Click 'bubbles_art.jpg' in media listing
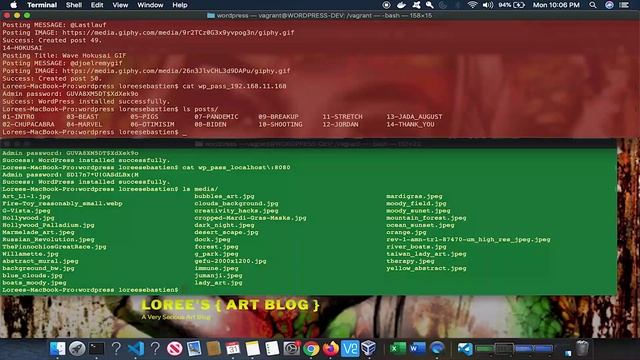 pyautogui.click(x=224, y=196)
